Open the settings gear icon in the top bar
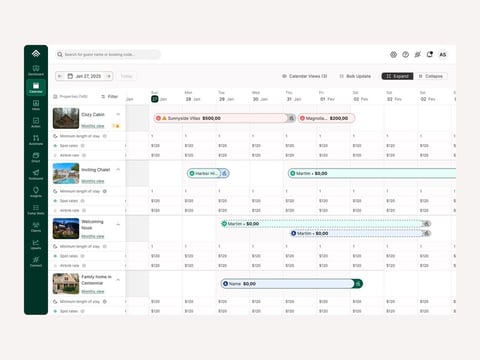The image size is (480, 360). (393, 54)
